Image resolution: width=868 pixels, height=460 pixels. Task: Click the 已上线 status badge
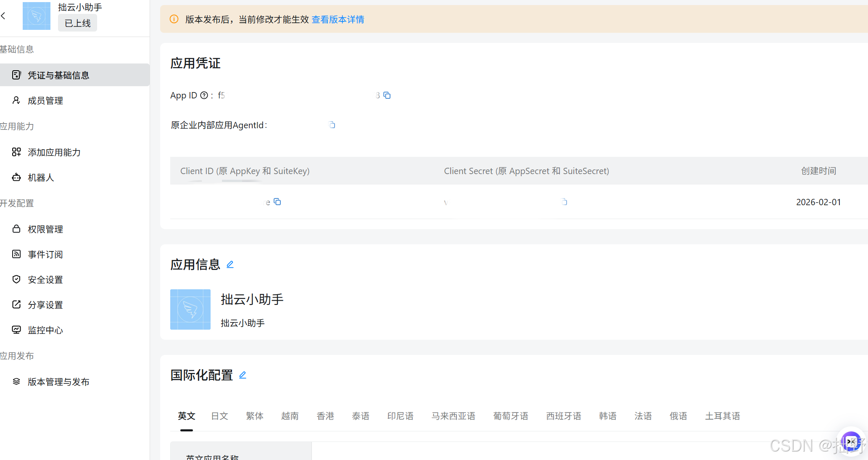tap(77, 23)
